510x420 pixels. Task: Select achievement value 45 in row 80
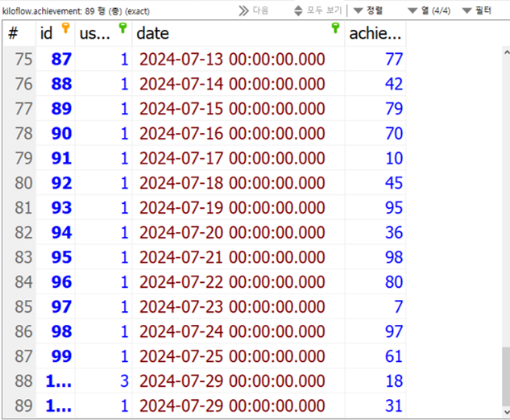pos(375,183)
